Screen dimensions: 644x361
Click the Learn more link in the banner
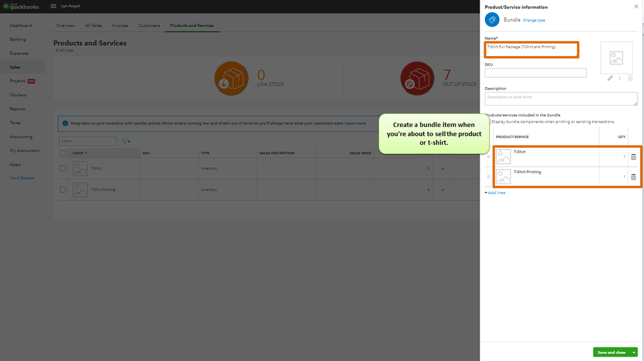[355, 123]
